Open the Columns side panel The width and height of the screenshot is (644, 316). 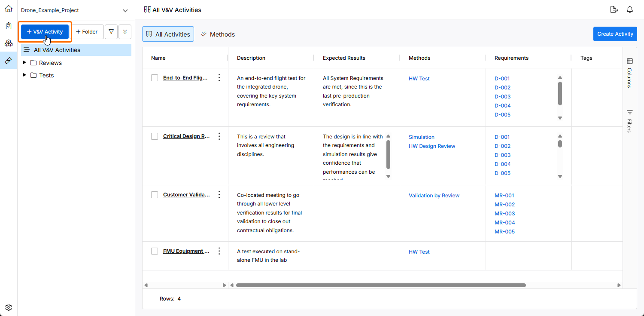tap(629, 73)
